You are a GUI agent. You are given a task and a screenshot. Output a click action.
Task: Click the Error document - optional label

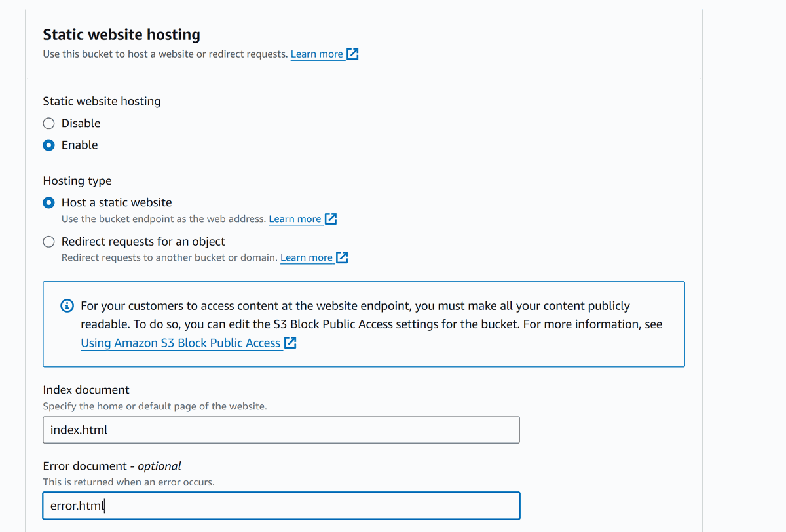point(112,466)
